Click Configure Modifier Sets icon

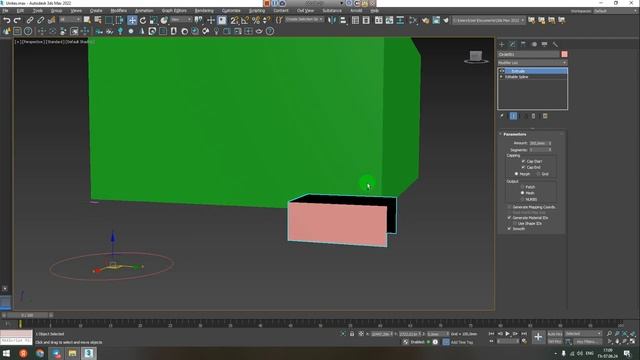tap(545, 116)
